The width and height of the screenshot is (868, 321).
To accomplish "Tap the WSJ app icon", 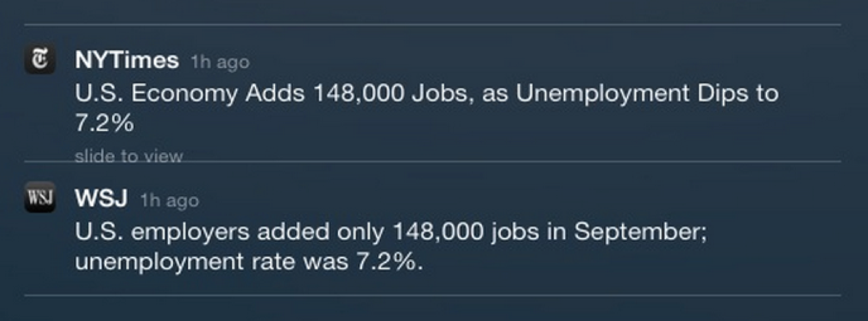I will tap(40, 197).
